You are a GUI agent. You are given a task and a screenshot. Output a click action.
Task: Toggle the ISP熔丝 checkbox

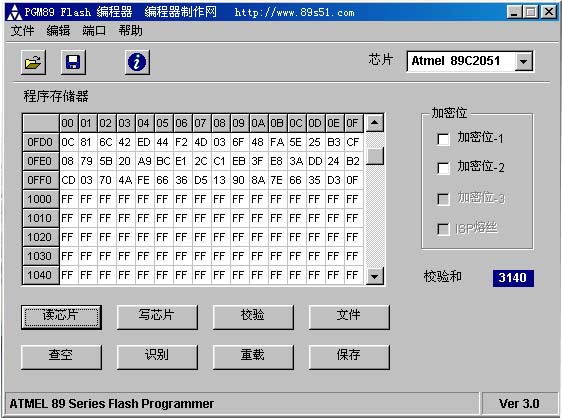click(443, 229)
